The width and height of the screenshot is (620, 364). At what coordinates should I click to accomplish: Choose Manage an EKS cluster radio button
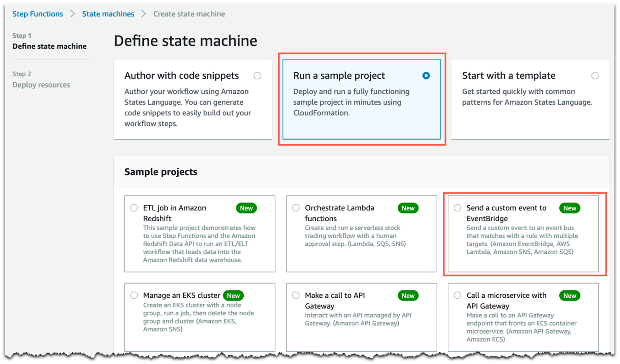(134, 295)
